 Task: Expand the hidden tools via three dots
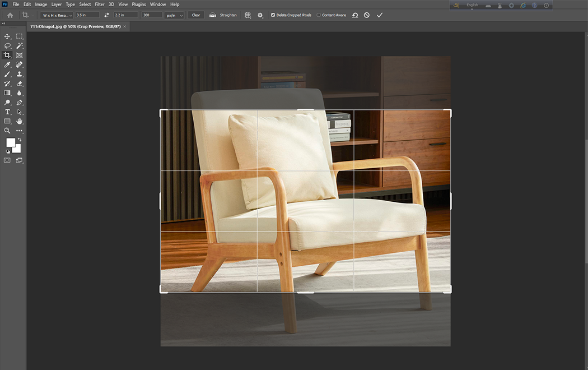pos(19,131)
